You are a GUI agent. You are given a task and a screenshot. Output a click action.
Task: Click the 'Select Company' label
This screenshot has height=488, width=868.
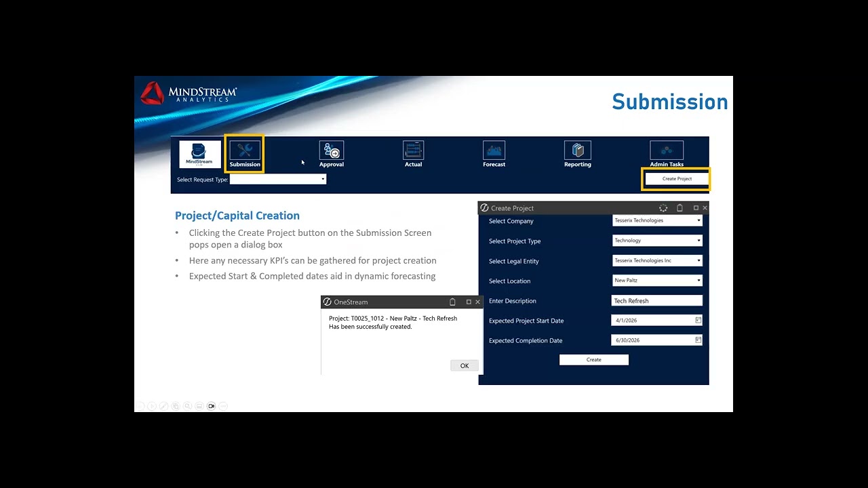coord(511,221)
